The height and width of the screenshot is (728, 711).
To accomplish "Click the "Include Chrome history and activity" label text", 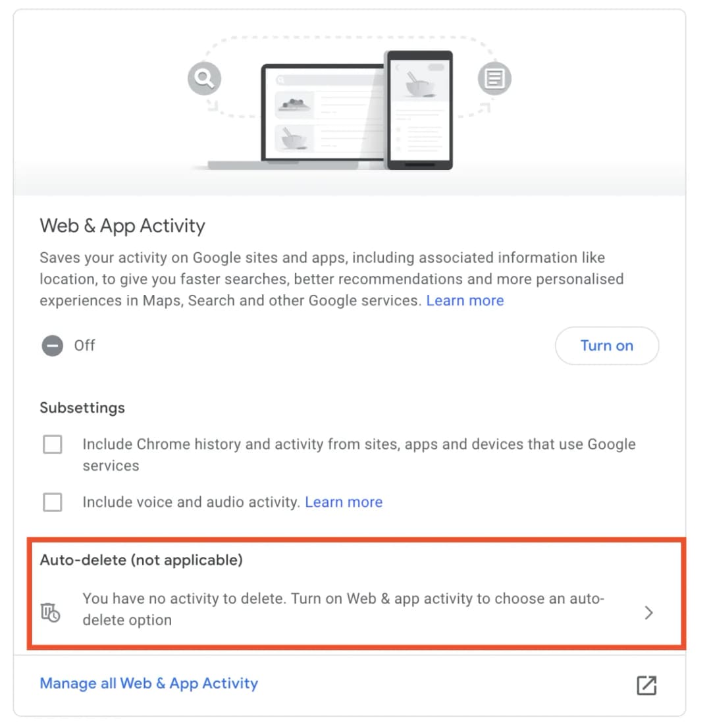I will coord(359,444).
